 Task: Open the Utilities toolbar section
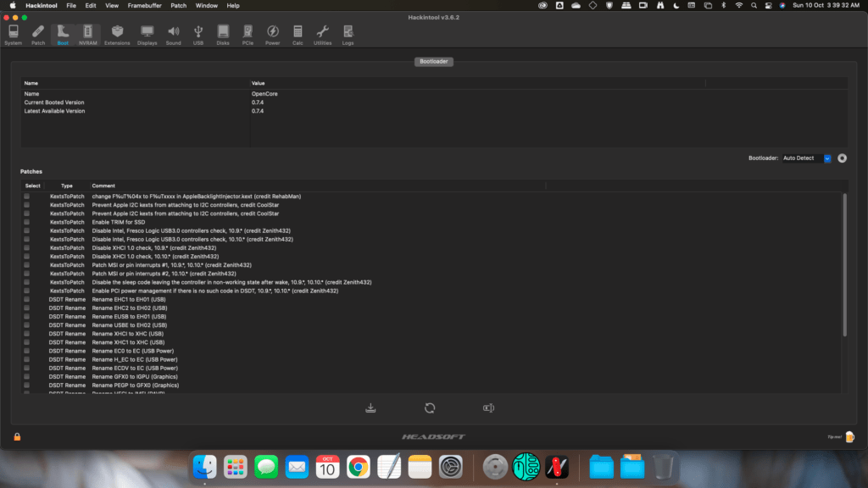322,35
